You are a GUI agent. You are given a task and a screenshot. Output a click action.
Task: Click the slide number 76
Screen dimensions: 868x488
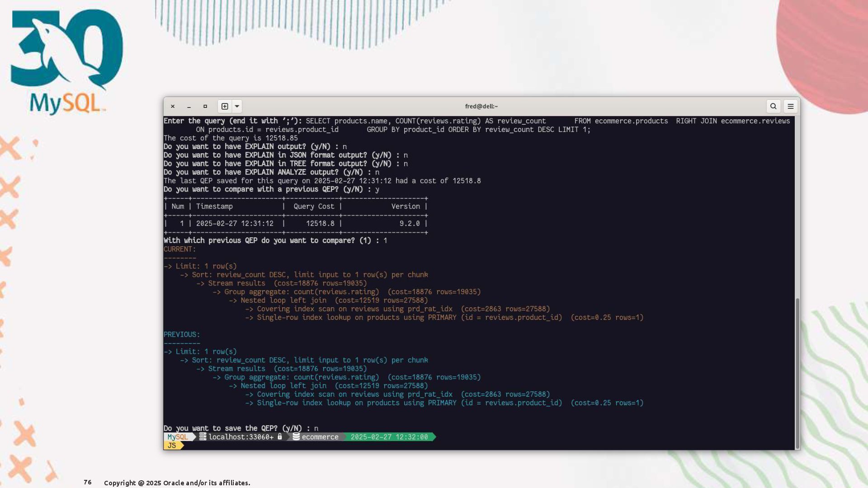(x=88, y=483)
